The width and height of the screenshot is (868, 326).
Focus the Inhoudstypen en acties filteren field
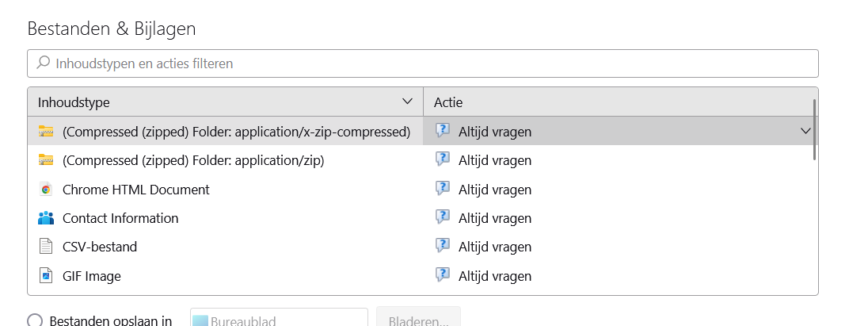(428, 63)
